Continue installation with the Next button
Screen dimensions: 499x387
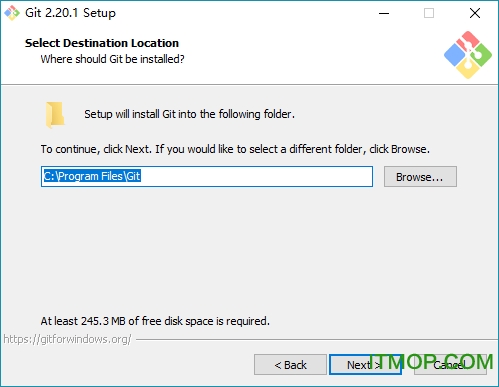pyautogui.click(x=365, y=365)
